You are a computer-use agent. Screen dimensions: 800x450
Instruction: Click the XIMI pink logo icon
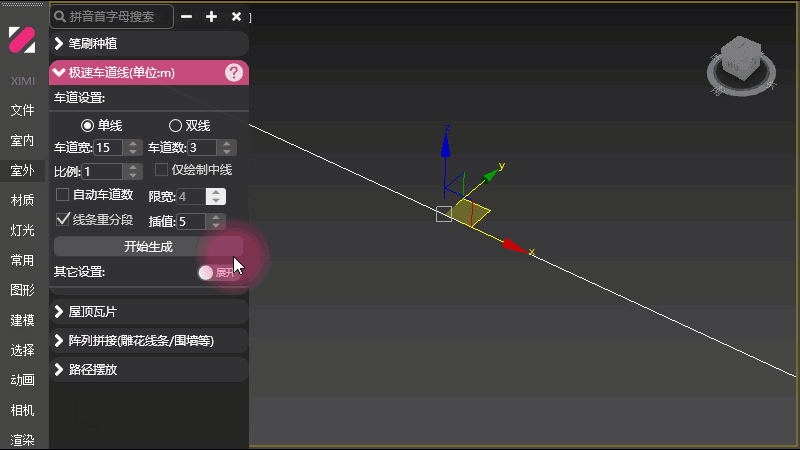coord(22,40)
